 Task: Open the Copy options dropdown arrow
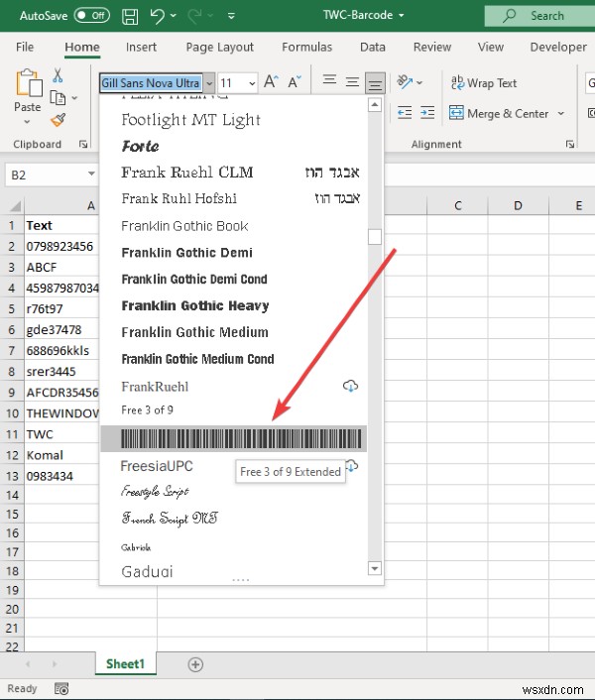74,98
